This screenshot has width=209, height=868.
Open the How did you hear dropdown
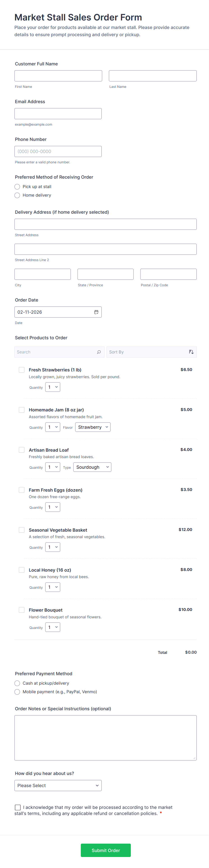58,786
